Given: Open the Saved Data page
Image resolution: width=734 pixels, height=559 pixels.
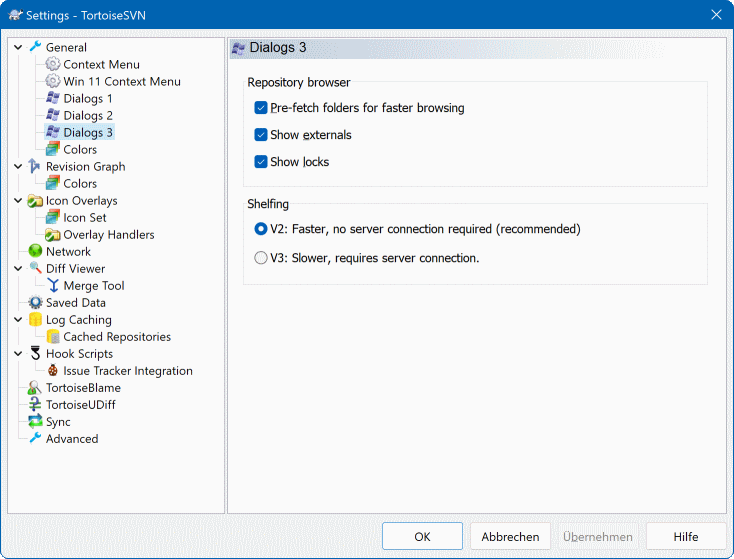Looking at the screenshot, I should [76, 302].
